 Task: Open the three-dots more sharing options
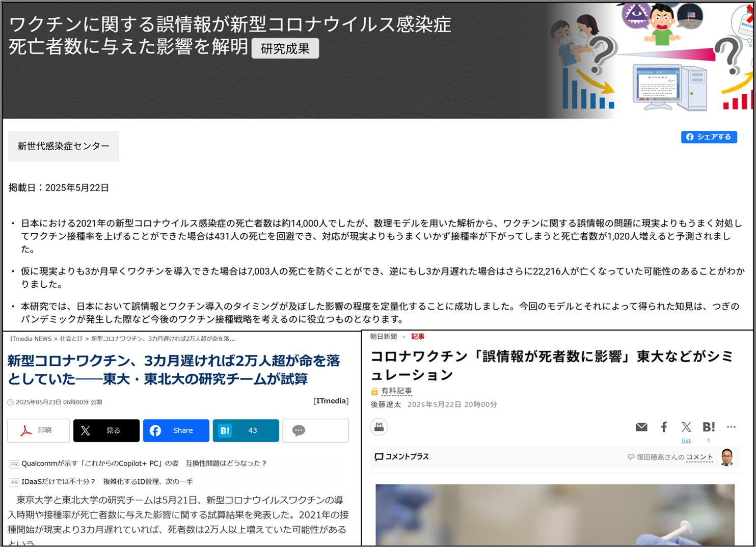coord(731,427)
